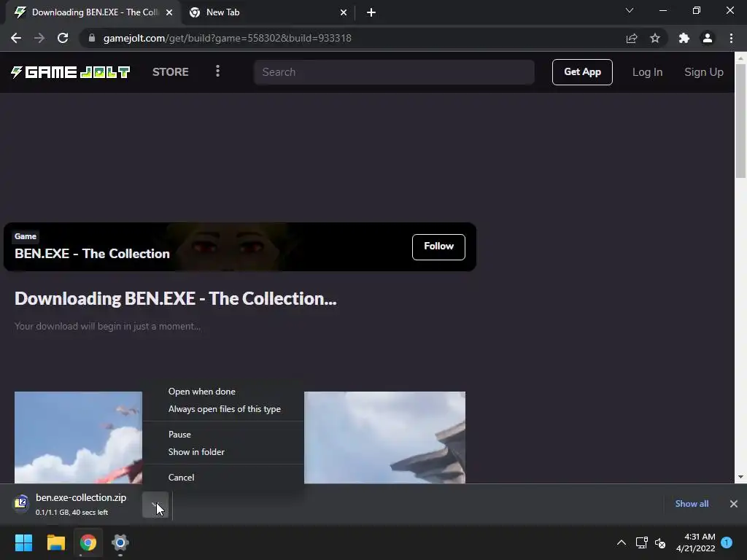Click the left sky thumbnail image
The image size is (747, 560).
point(78,437)
